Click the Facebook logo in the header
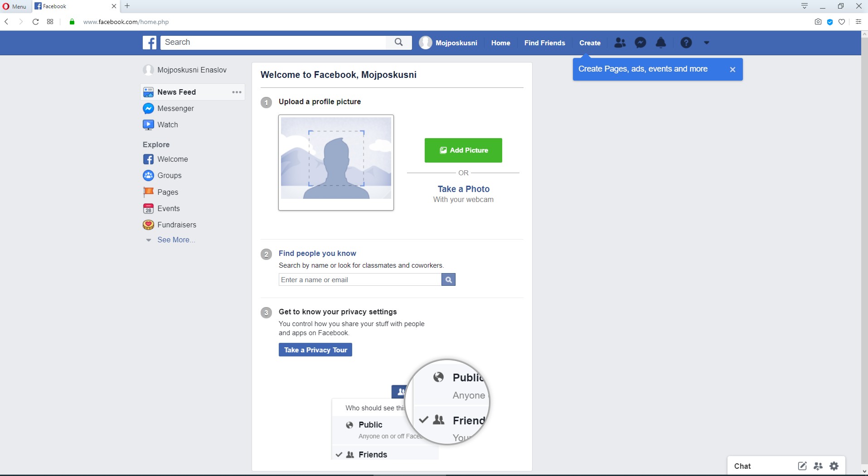The image size is (868, 476). (x=150, y=43)
